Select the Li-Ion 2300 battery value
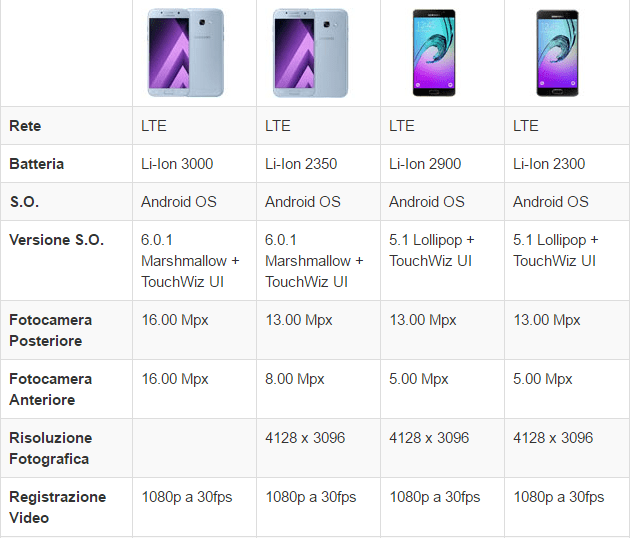This screenshot has height=538, width=630. [549, 164]
